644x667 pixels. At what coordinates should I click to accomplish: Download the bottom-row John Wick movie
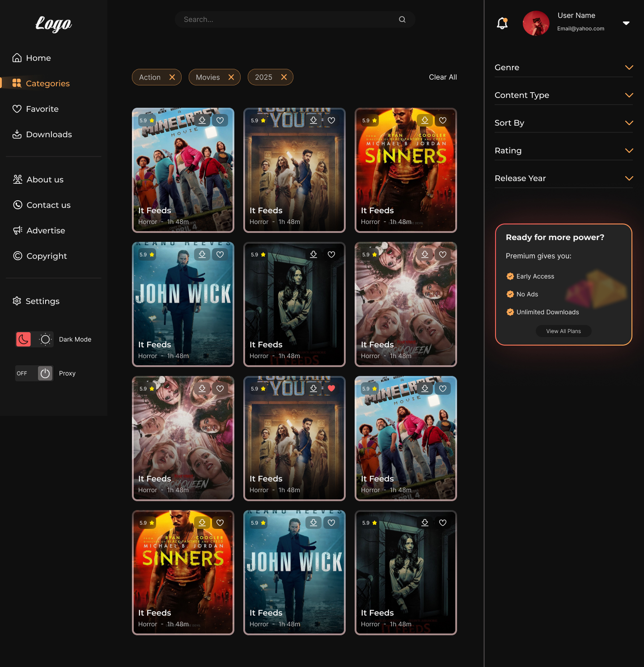click(x=314, y=523)
